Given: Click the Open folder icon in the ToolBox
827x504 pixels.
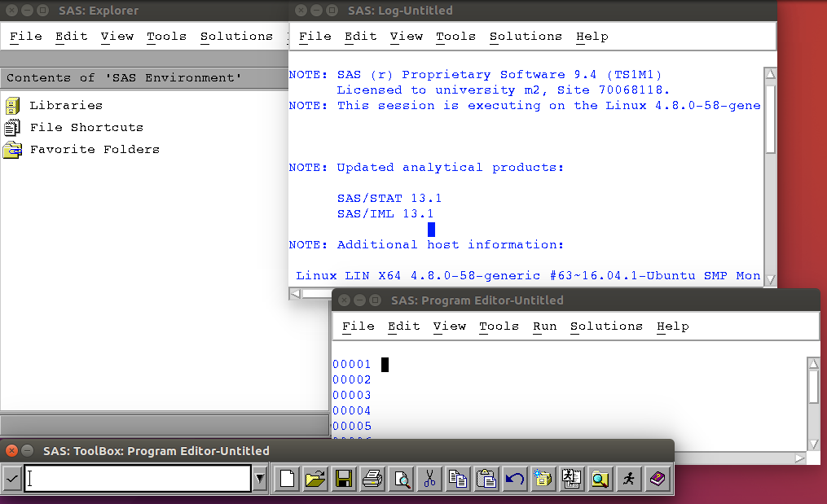Looking at the screenshot, I should 315,479.
